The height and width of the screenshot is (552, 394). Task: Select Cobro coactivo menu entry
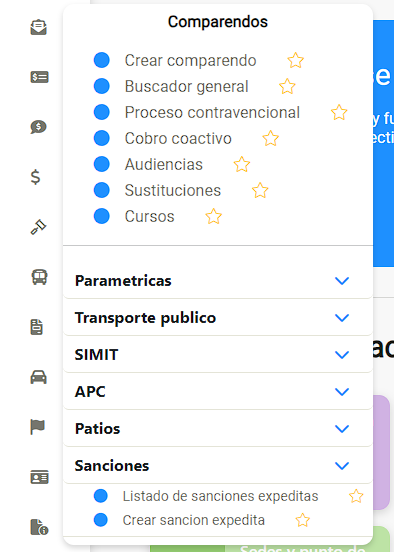tap(178, 138)
